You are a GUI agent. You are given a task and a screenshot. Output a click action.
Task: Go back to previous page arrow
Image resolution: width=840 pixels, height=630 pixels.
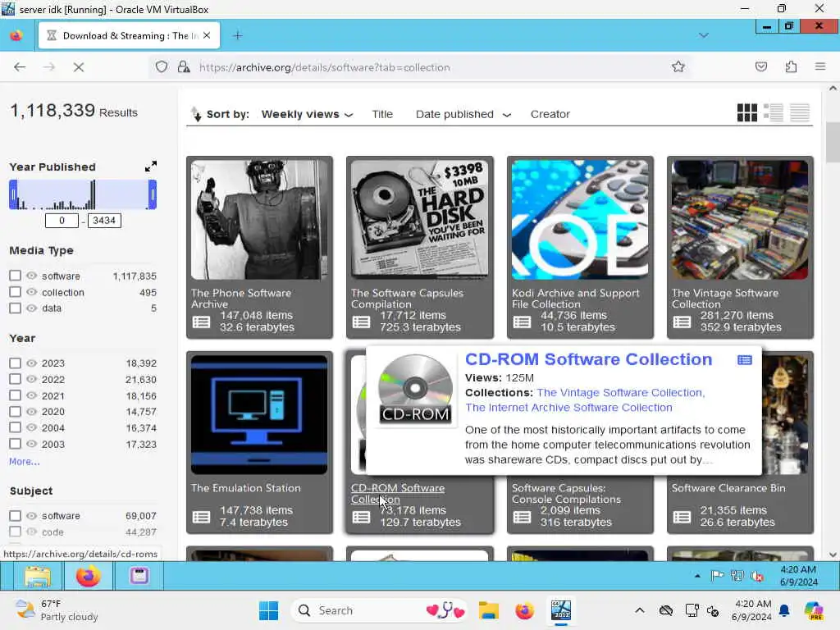20,67
